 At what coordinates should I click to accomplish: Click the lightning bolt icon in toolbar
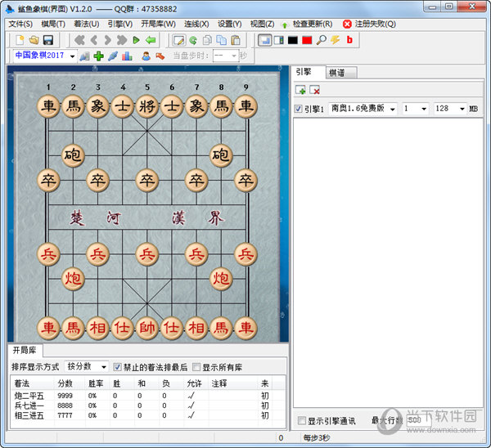tap(335, 40)
